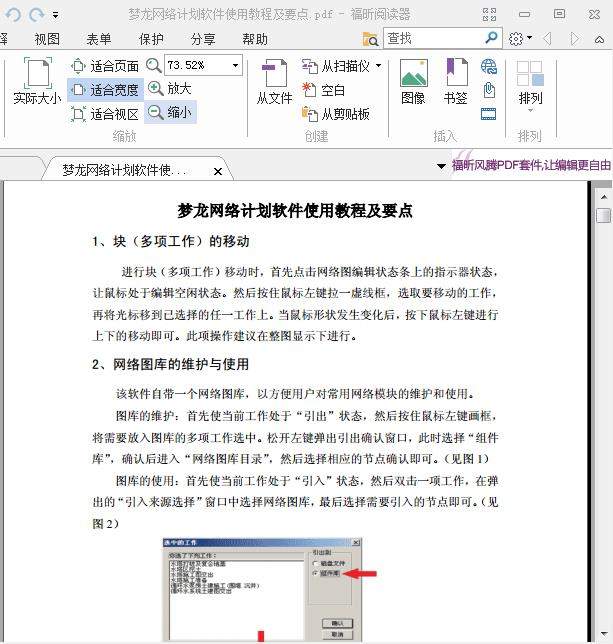
Task: Click heading 1、块（多项工作）的移动
Action: point(171,241)
